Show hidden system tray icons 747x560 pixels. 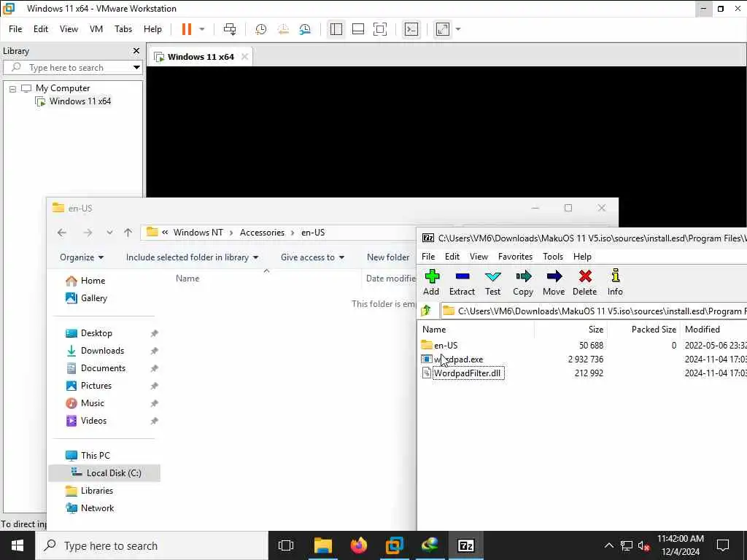click(609, 545)
